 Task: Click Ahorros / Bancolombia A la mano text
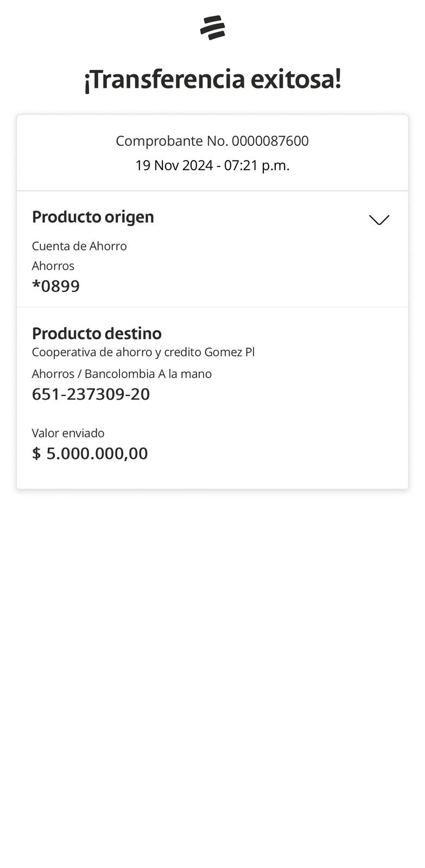(x=122, y=374)
